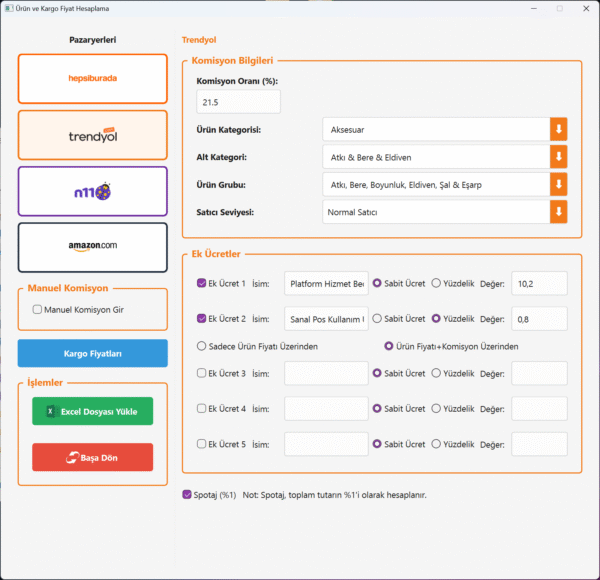Image resolution: width=600 pixels, height=580 pixels.
Task: Click the Ek Ücret 2 Değer field
Action: click(x=540, y=319)
